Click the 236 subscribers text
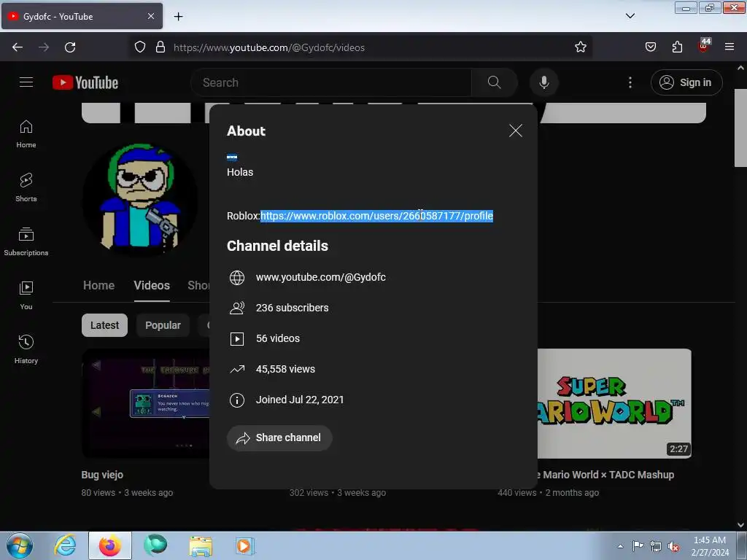The width and height of the screenshot is (747, 560). (292, 308)
